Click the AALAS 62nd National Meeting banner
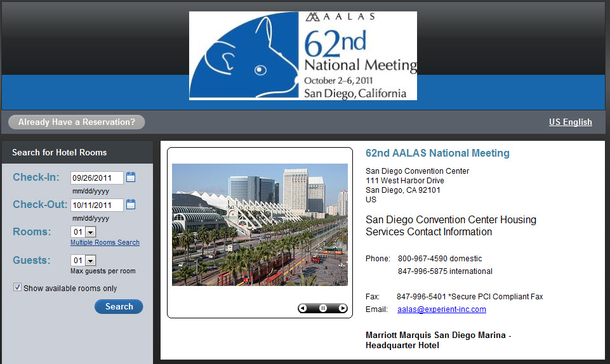The height and width of the screenshot is (364, 610). coord(303,56)
